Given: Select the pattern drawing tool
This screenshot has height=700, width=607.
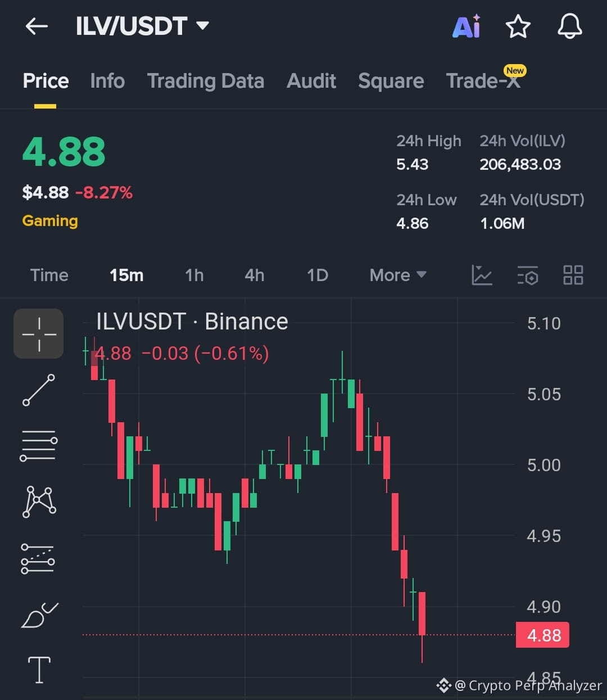Looking at the screenshot, I should tap(39, 502).
